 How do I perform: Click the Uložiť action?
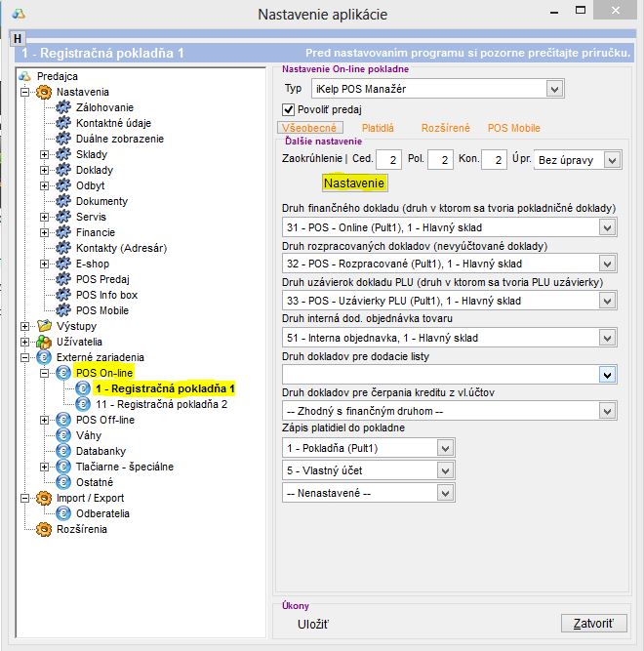(313, 624)
